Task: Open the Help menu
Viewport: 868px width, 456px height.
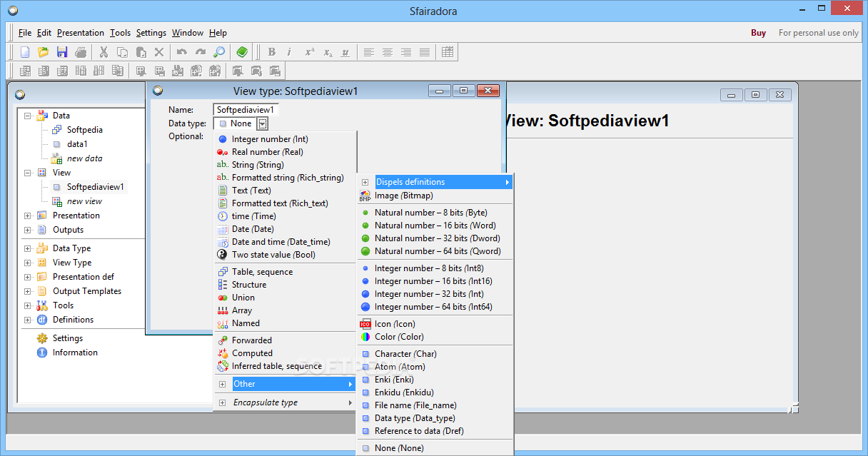Action: [218, 33]
